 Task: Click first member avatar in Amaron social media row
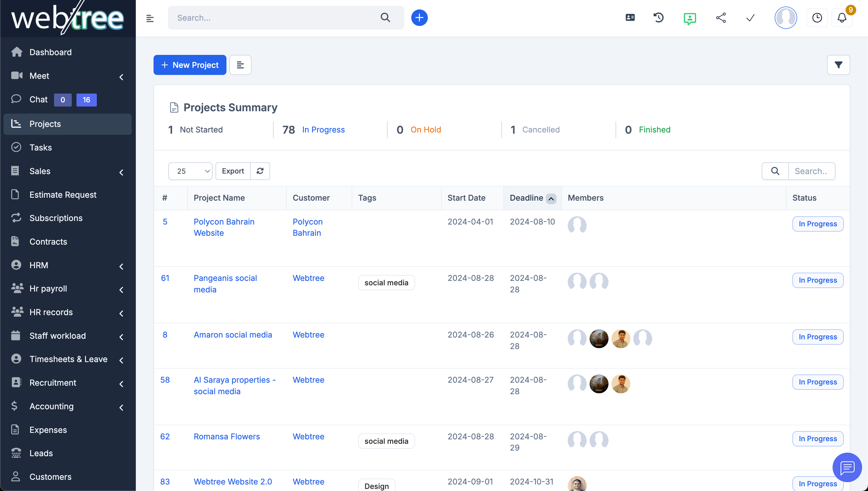(x=577, y=338)
